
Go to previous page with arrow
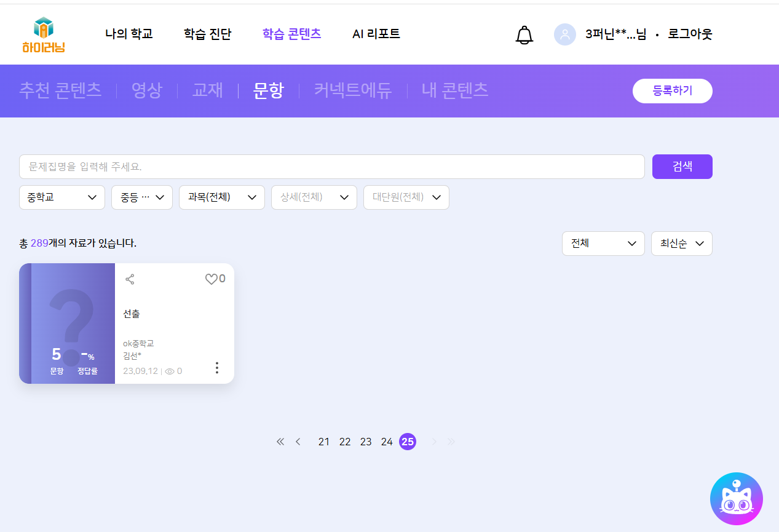coord(298,442)
